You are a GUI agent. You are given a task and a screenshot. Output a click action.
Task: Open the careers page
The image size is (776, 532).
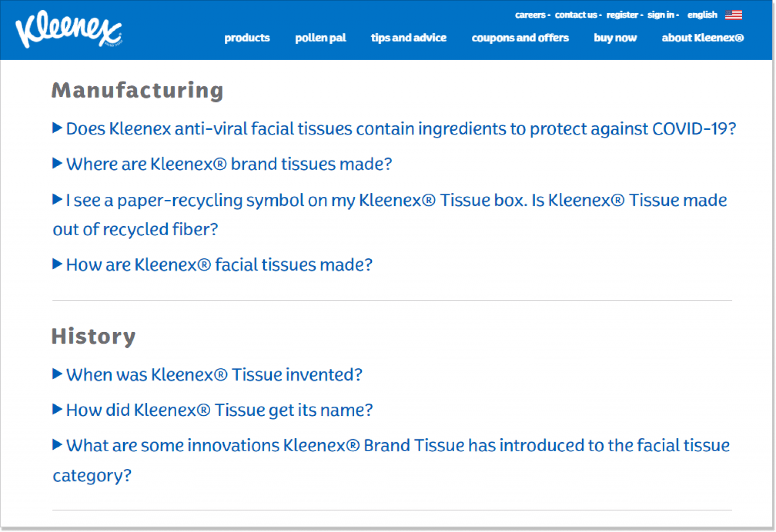pyautogui.click(x=529, y=15)
